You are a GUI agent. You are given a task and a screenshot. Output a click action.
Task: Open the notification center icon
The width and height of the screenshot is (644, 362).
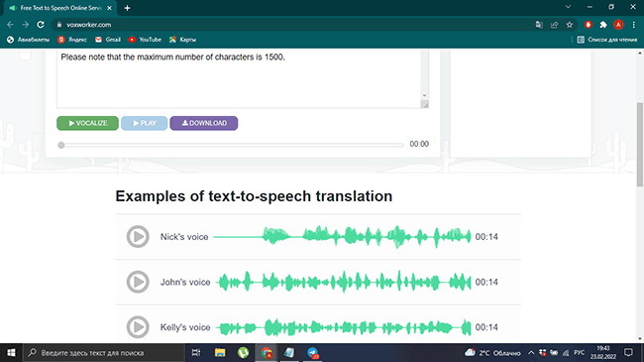coord(628,352)
